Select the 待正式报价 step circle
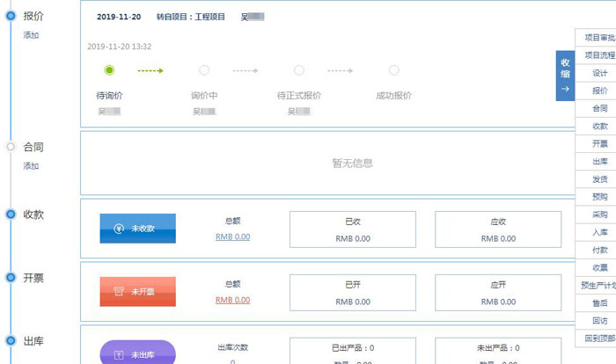616x364 pixels. (299, 70)
